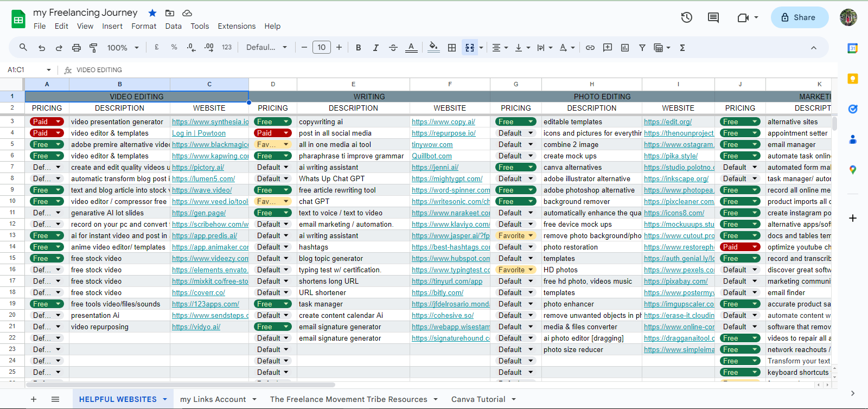Open the tinywow.com link
The image size is (868, 409).
click(432, 144)
